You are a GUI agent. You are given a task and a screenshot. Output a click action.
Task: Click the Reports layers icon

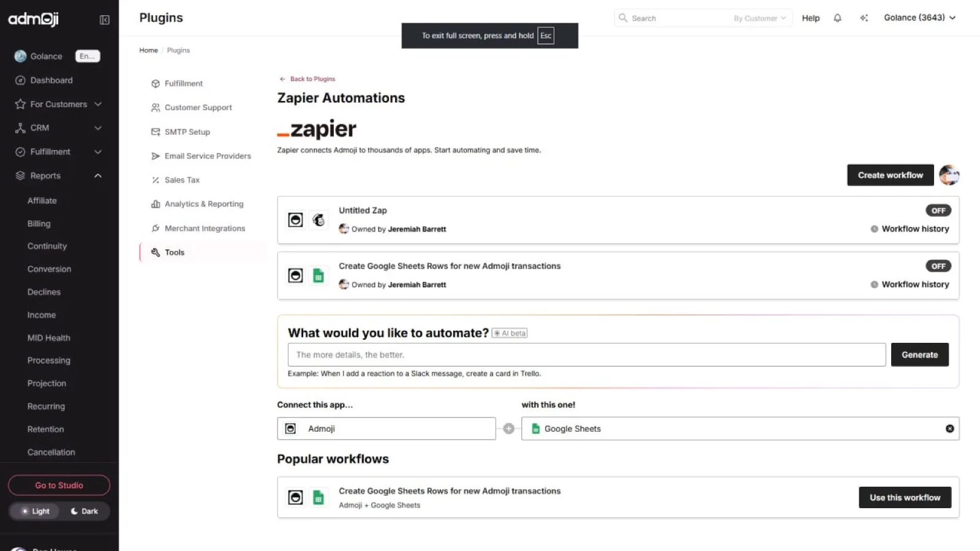tap(20, 176)
